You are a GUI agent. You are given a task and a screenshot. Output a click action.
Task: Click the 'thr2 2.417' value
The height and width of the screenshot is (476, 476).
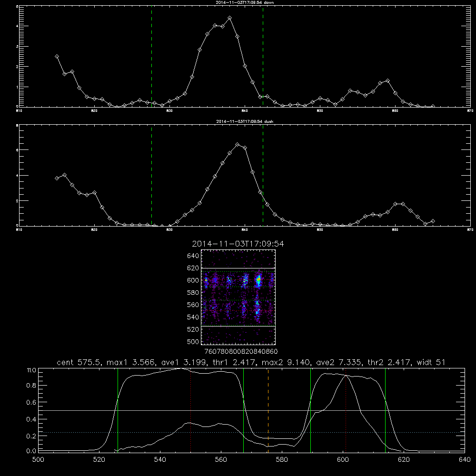point(389,362)
